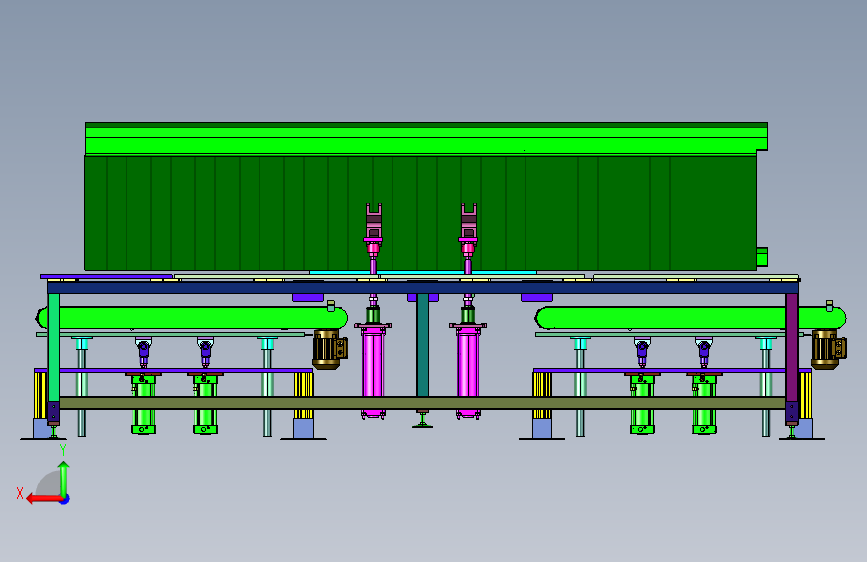867x562 pixels.
Task: Select the teal central support column
Action: pos(422,345)
